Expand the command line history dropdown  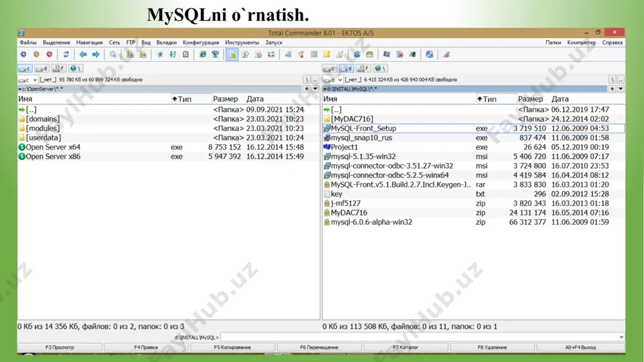[621, 338]
